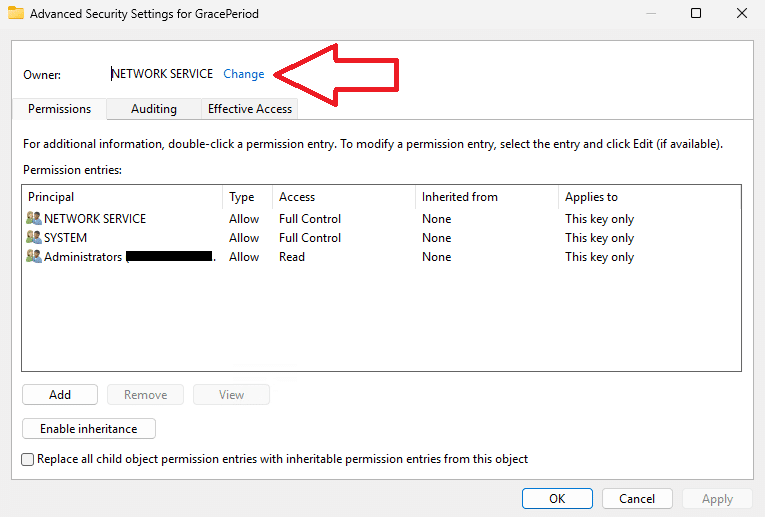Click the Administrators principal group icon
The height and width of the screenshot is (517, 765).
tap(34, 257)
